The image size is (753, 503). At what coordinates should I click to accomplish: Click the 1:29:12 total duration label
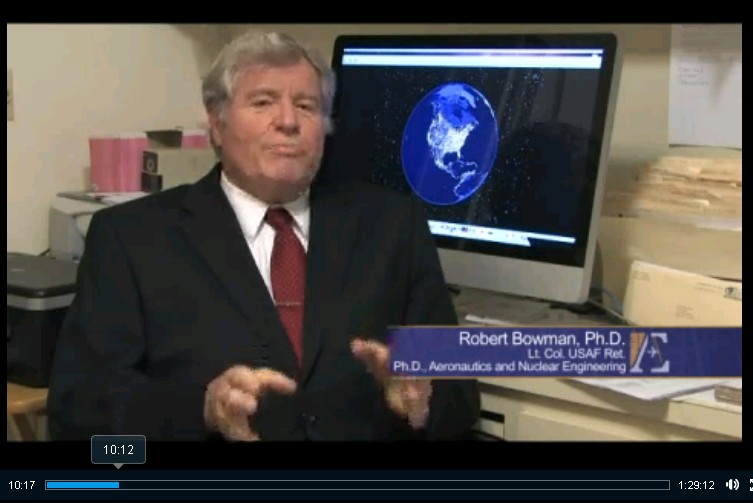pyautogui.click(x=696, y=485)
